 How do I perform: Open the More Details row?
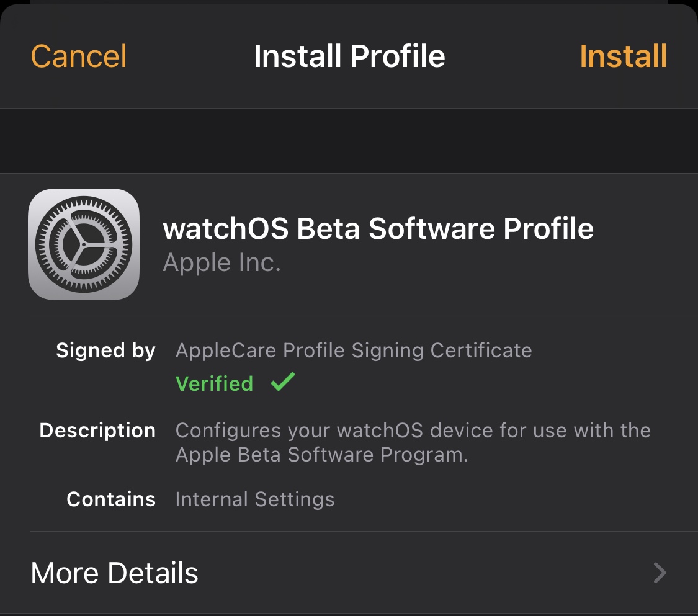115,573
